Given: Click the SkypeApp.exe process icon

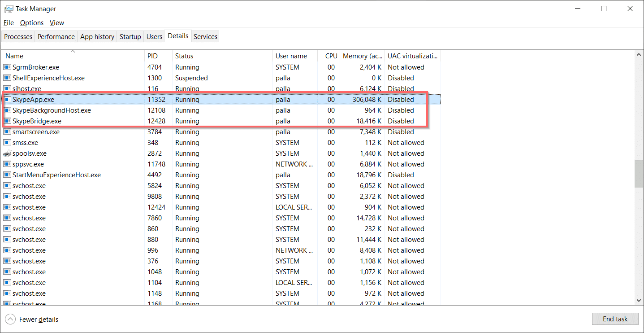Looking at the screenshot, I should point(7,100).
